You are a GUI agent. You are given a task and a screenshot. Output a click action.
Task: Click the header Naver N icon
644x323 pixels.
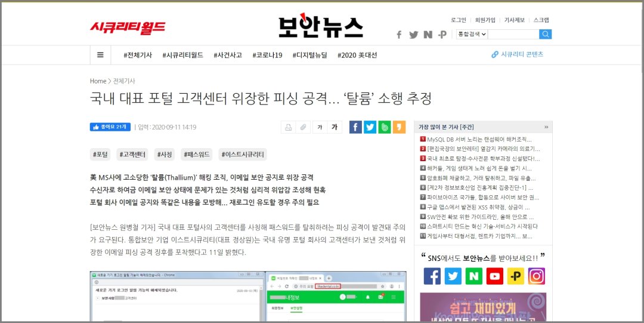428,35
